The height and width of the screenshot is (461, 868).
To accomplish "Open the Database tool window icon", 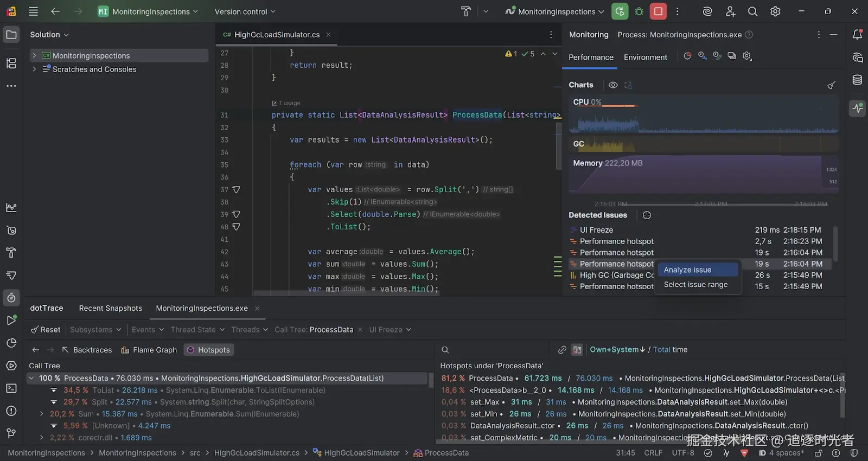I will coord(857,80).
